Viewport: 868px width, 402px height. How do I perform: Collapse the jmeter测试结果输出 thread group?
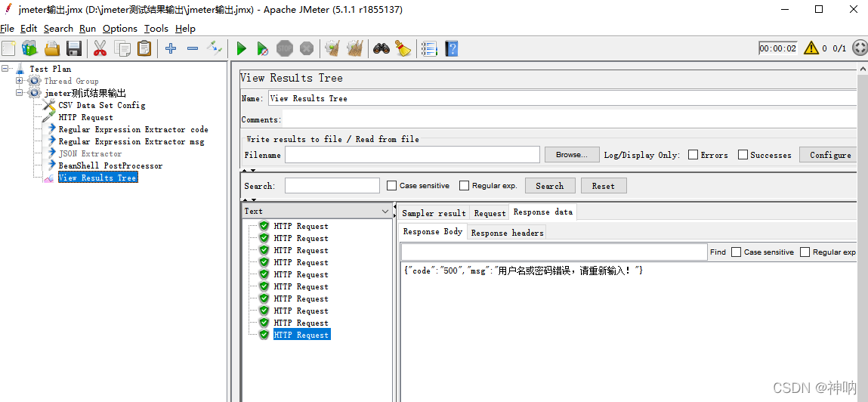(20, 93)
